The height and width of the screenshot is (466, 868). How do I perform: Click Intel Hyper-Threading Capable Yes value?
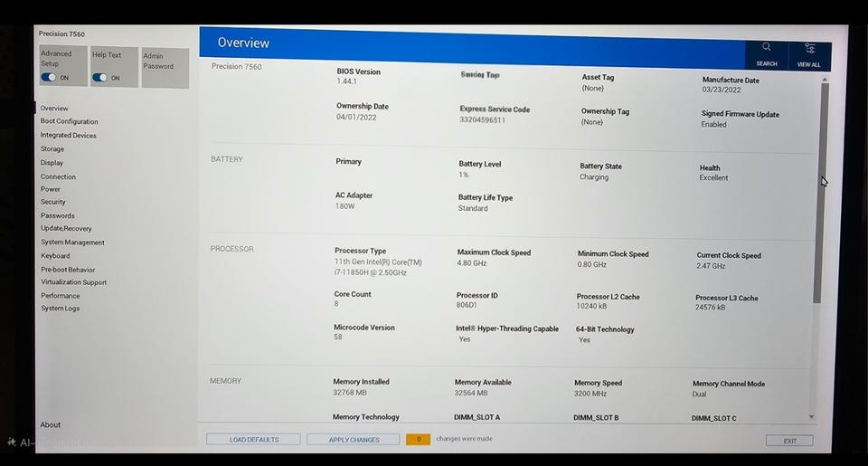pyautogui.click(x=465, y=339)
